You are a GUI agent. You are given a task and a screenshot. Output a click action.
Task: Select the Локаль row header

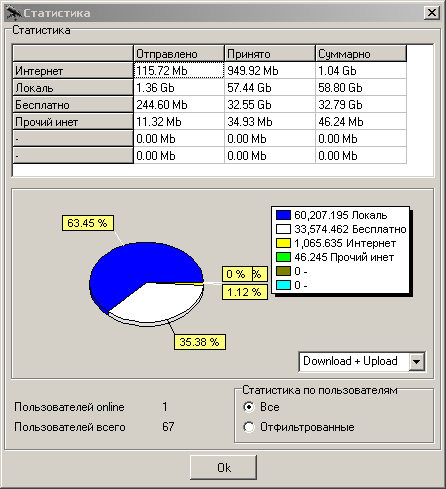click(x=73, y=87)
